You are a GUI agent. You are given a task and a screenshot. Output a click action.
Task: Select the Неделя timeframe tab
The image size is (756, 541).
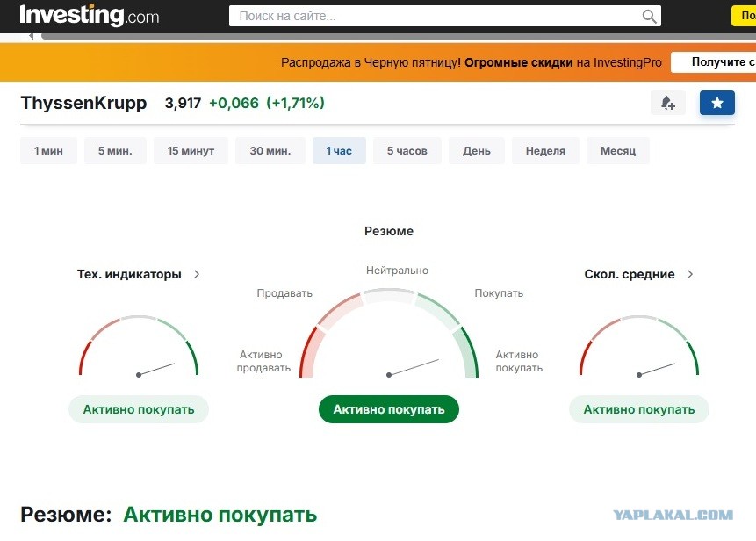coord(545,150)
